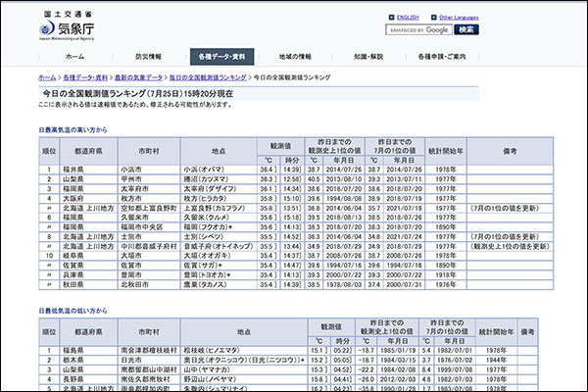Open the 防災情報 navigation tab

point(148,57)
